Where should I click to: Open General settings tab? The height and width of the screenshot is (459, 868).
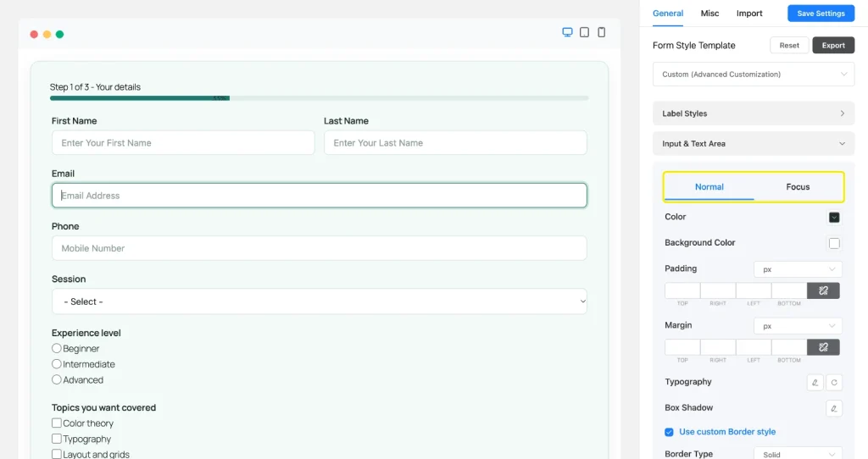tap(668, 14)
